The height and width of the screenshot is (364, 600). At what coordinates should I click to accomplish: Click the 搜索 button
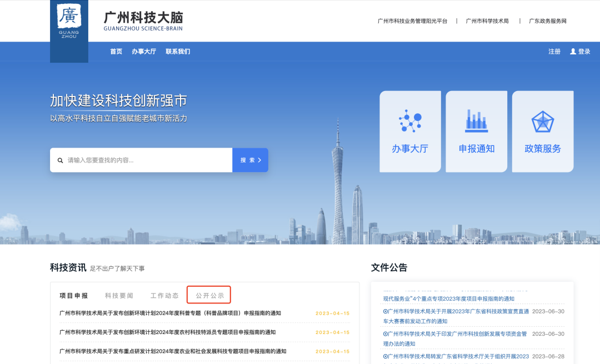(x=250, y=160)
